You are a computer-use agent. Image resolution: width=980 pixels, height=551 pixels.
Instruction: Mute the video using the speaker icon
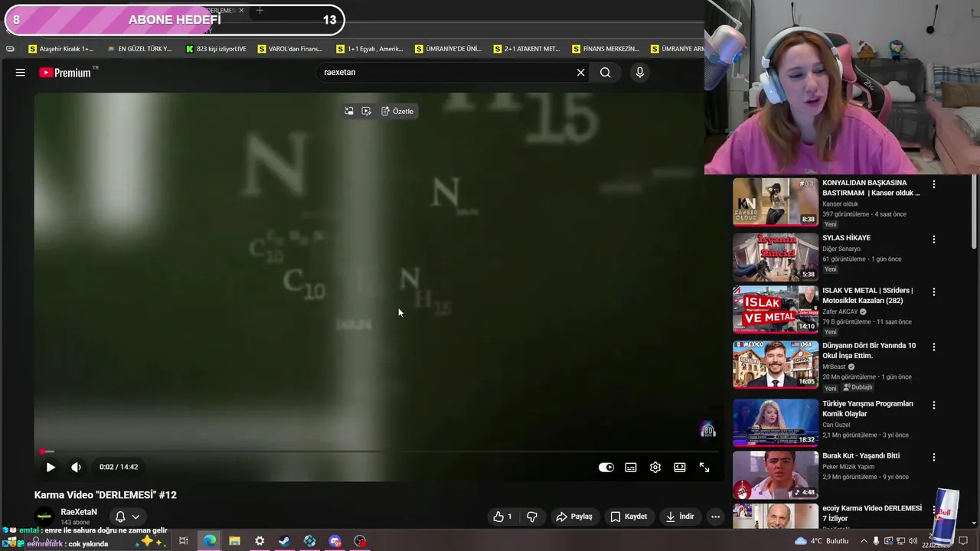pos(76,467)
